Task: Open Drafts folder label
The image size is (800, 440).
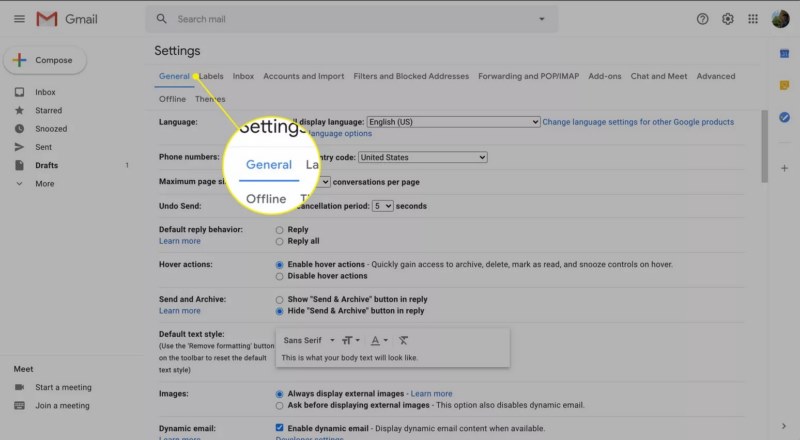Action: [46, 165]
